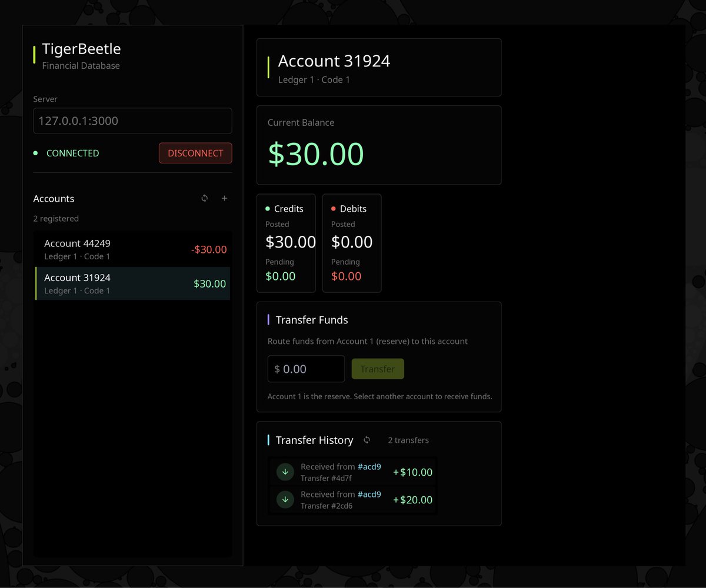Click the -$30.00 balance of Account 44249
Viewport: 706px width, 588px height.
pos(209,249)
